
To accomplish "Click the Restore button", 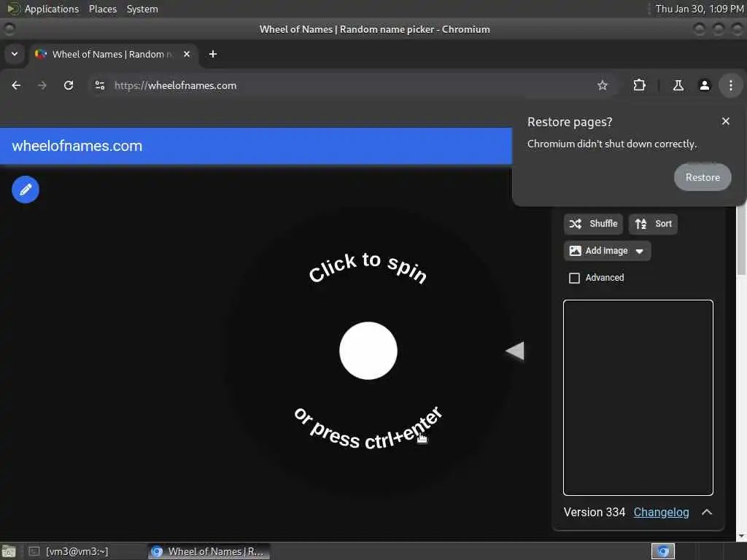I will pyautogui.click(x=703, y=177).
